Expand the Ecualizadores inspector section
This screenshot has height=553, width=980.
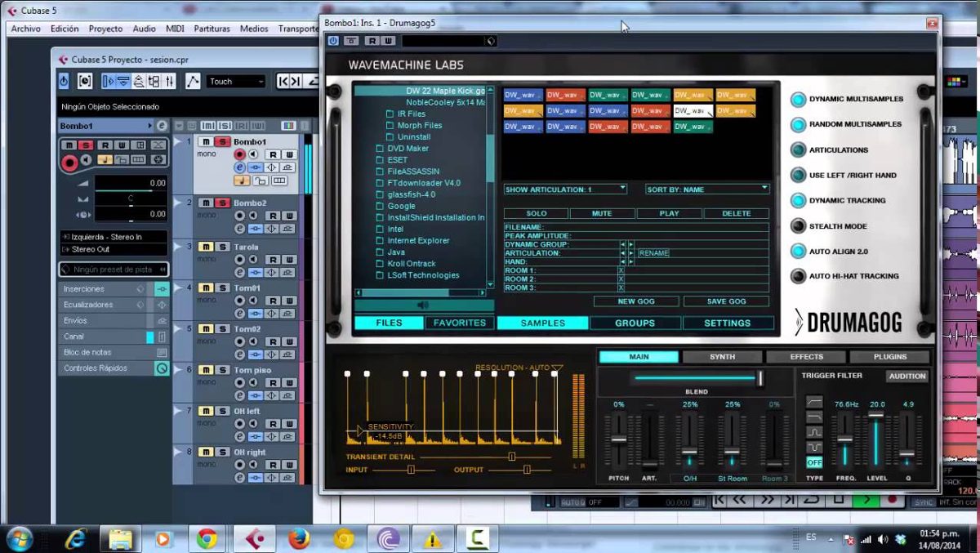coord(104,305)
